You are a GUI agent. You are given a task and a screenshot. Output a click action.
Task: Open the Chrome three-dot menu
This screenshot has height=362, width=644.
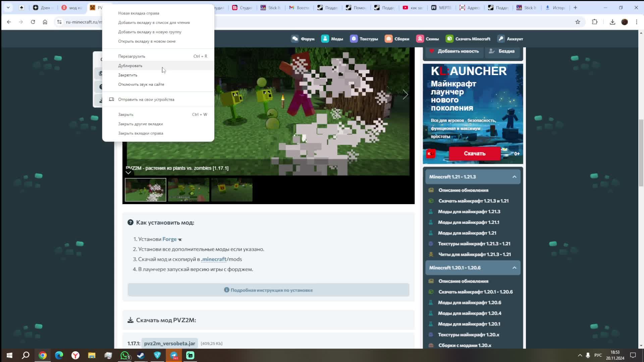click(637, 22)
